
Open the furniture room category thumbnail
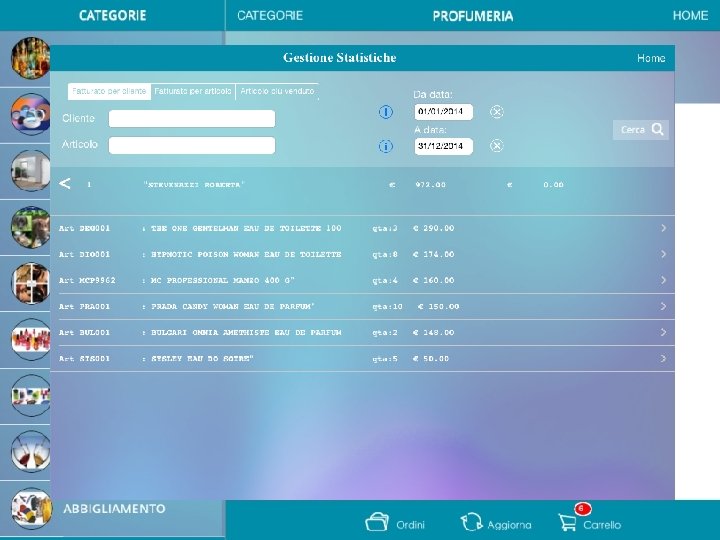[x=30, y=171]
